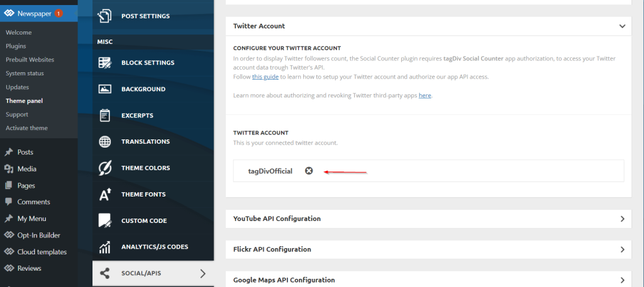Image resolution: width=644 pixels, height=287 pixels.
Task: Click the YouTube API Configuration title
Action: pyautogui.click(x=277, y=219)
